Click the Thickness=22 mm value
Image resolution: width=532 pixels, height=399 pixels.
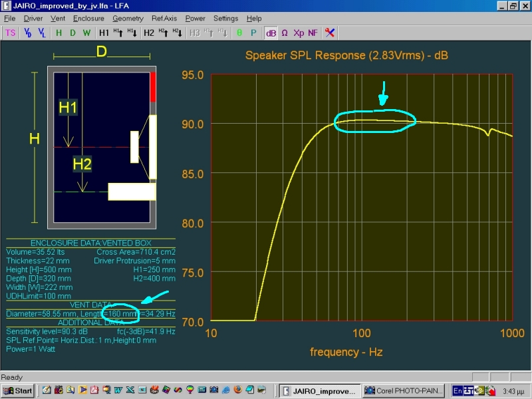click(x=38, y=261)
